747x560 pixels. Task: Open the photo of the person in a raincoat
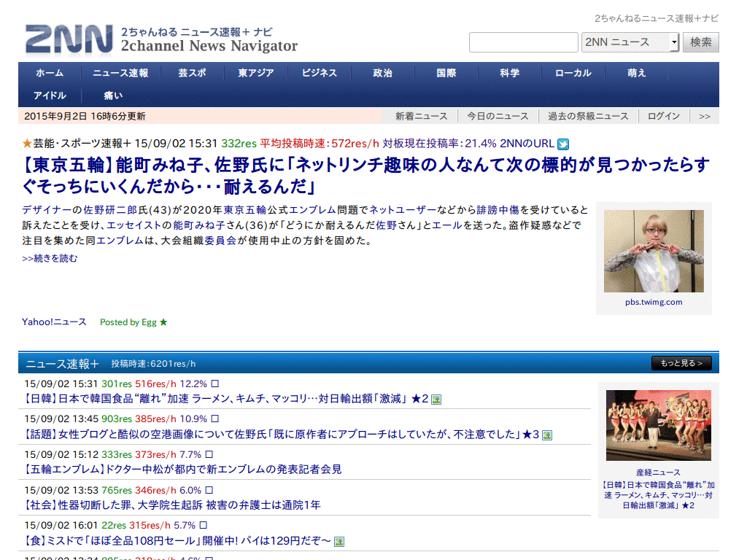pyautogui.click(x=654, y=251)
